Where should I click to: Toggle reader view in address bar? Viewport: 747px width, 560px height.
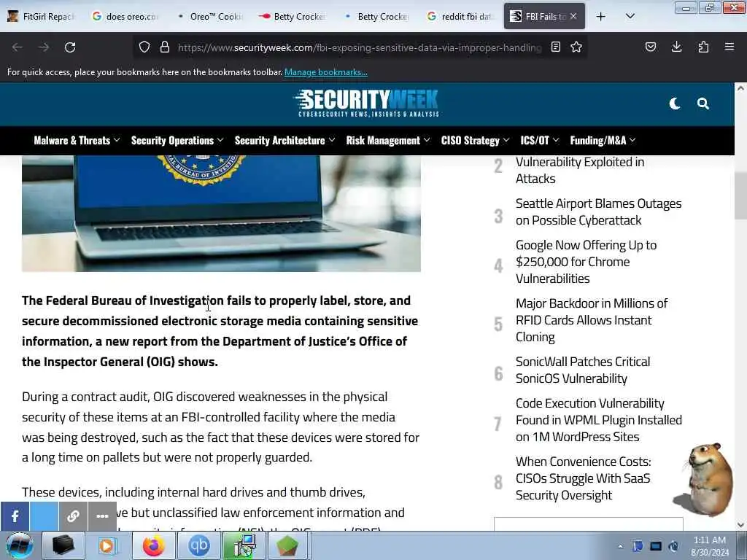(x=555, y=47)
